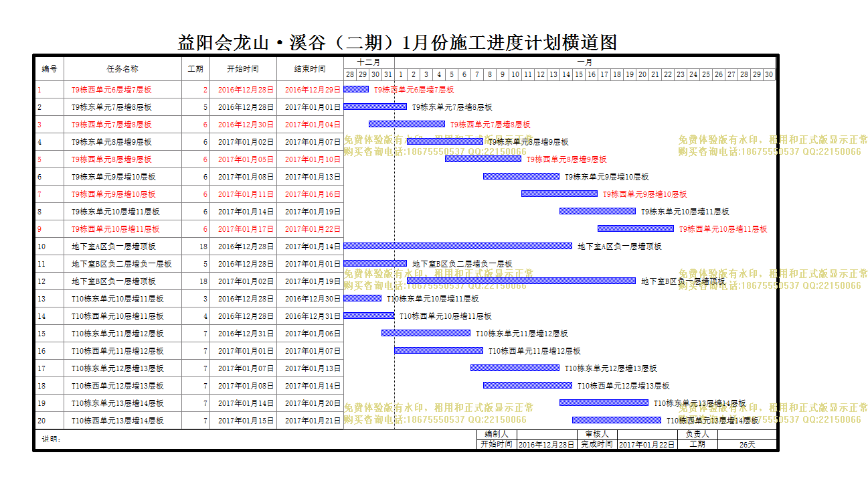Click the 审核人 footer cell
868x483 pixels.
[x=596, y=434]
